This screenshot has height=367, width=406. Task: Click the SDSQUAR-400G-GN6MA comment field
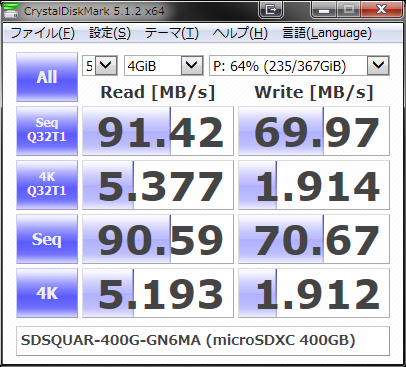tap(203, 341)
